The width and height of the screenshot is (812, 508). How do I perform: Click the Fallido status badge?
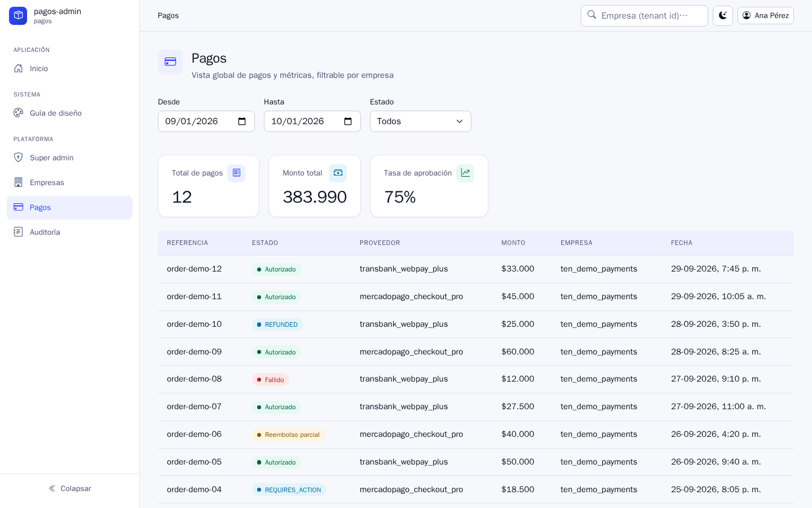pyautogui.click(x=271, y=380)
